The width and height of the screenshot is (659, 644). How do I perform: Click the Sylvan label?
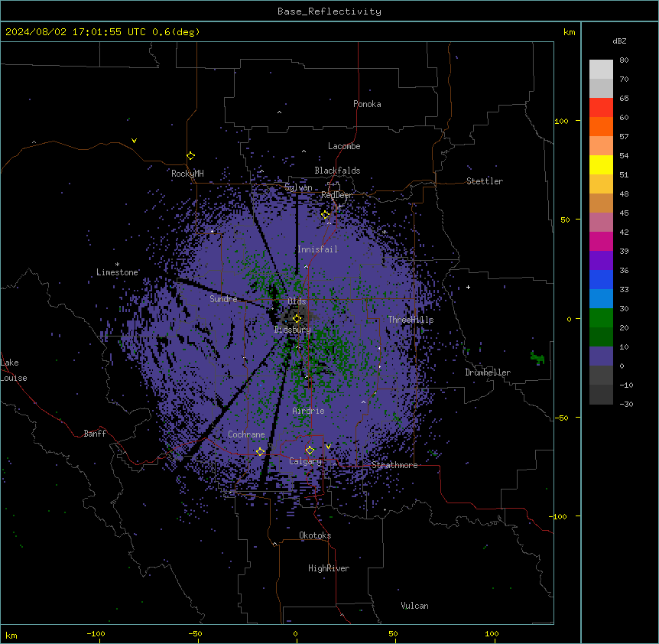click(298, 187)
